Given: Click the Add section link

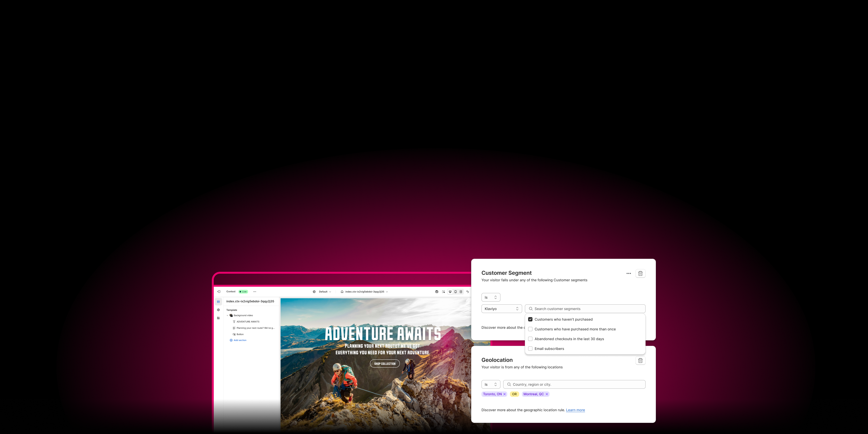Looking at the screenshot, I should 240,340.
